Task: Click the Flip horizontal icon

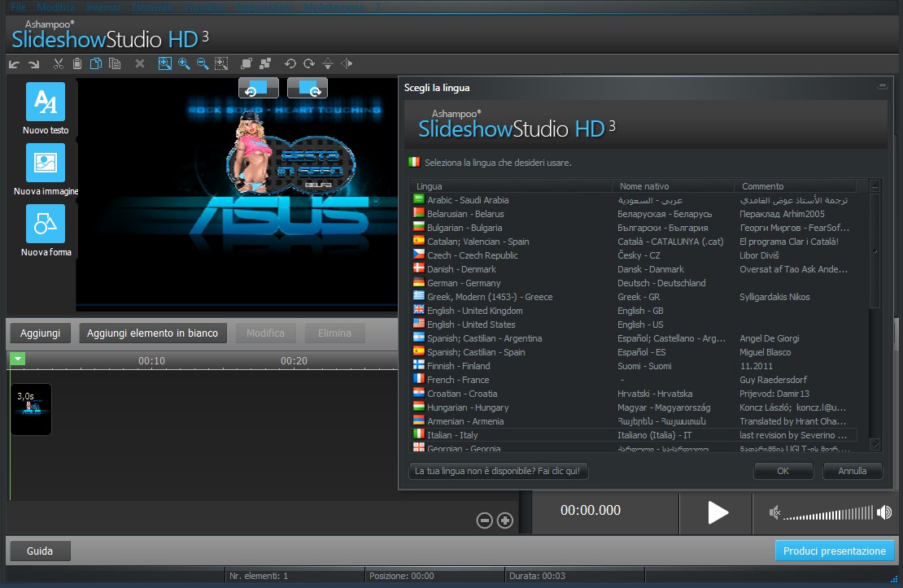Action: tap(347, 64)
